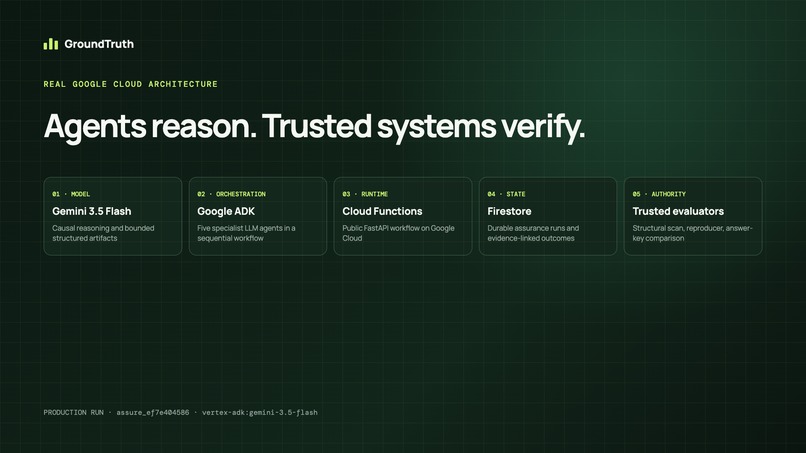Select the 'REAL GOOGLE CLOUD ARCHITECTURE' label
Viewport: 806px width, 453px height.
(131, 84)
